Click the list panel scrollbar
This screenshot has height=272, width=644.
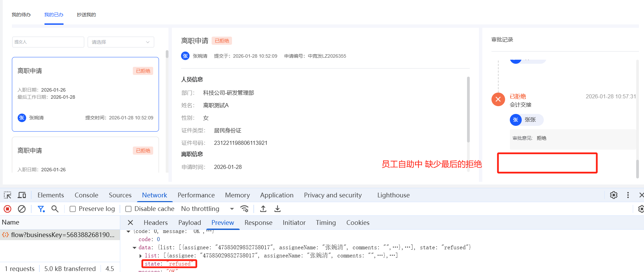coord(167,54)
